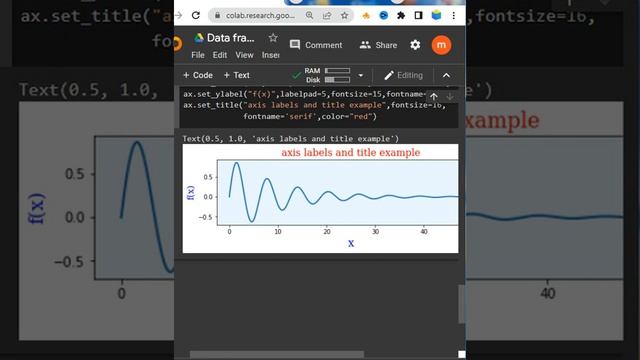Open the Chrome three-dot menu
640x360 pixels.
coord(453,16)
